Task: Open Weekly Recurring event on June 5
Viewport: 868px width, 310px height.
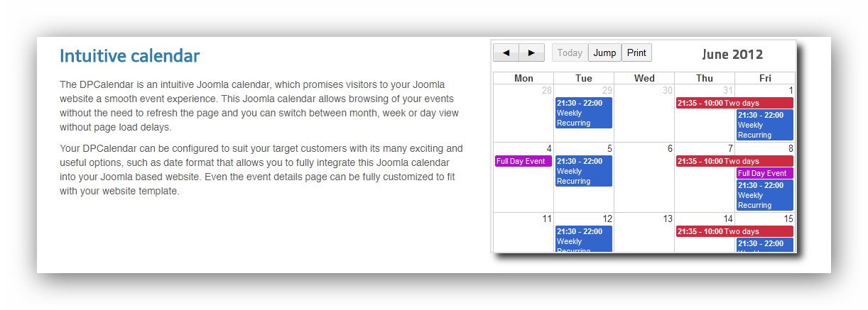Action: [583, 171]
